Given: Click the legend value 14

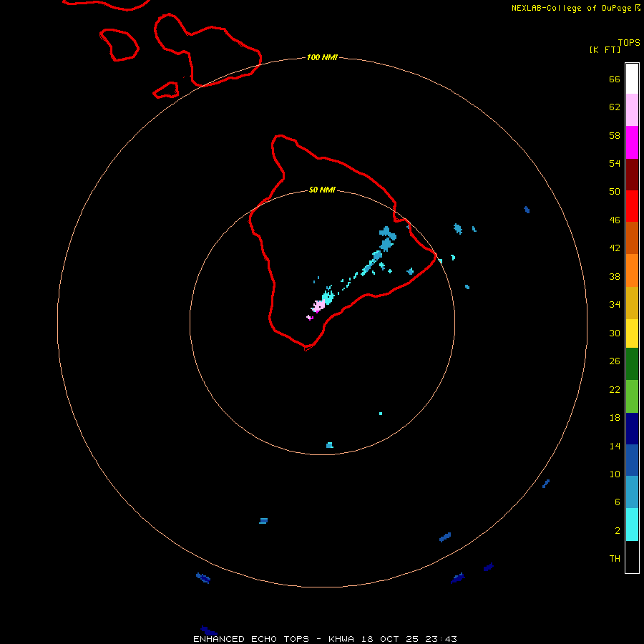Looking at the screenshot, I should [615, 446].
